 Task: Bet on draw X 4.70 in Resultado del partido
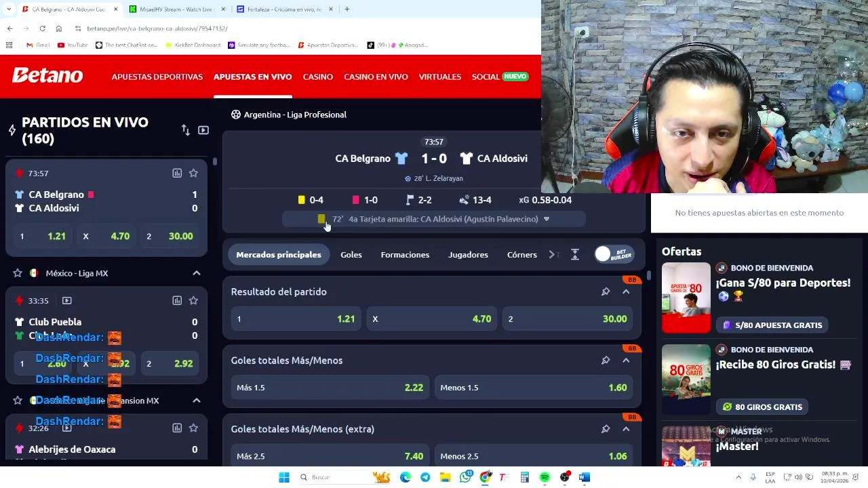click(432, 319)
